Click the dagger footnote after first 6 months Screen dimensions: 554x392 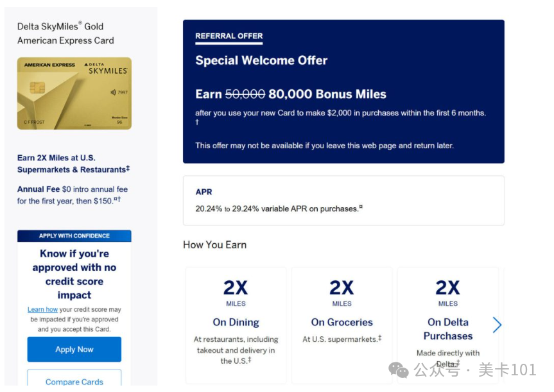[x=197, y=122]
